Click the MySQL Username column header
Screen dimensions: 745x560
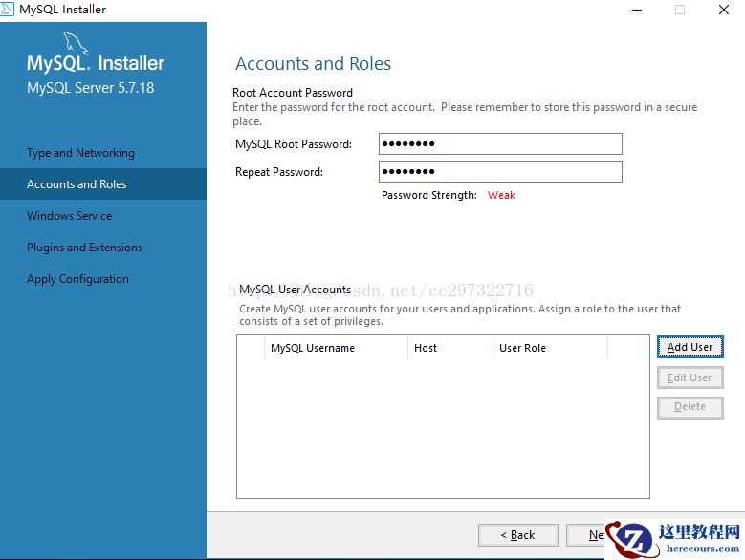click(x=336, y=348)
